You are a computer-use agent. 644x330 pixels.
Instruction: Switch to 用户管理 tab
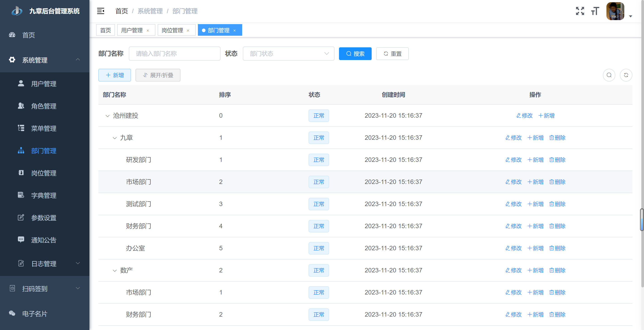[132, 30]
